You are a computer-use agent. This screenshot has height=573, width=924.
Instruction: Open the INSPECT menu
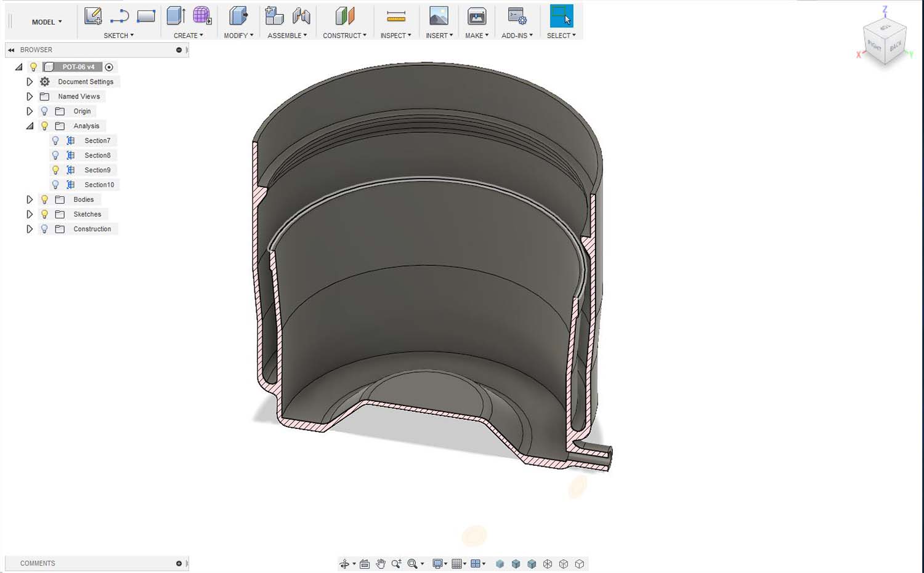pos(395,36)
